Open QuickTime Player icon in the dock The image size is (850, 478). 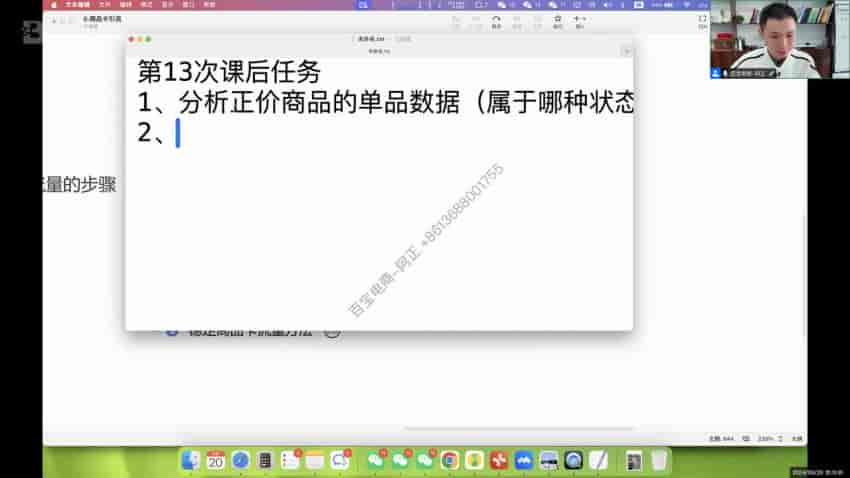pos(574,460)
